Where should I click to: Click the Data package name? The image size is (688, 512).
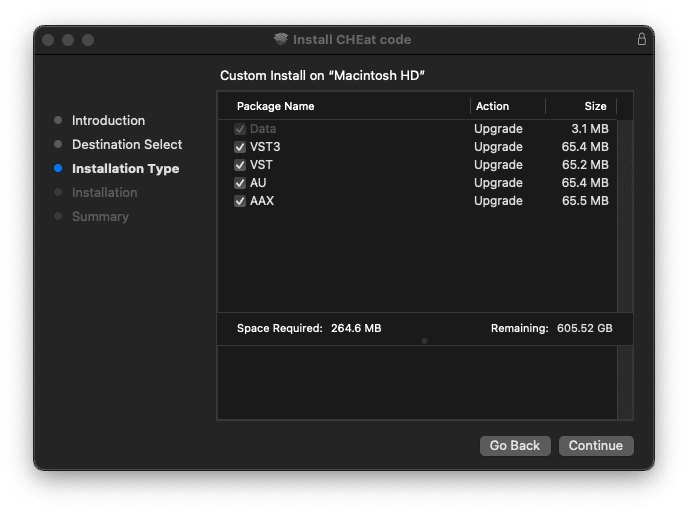[263, 129]
